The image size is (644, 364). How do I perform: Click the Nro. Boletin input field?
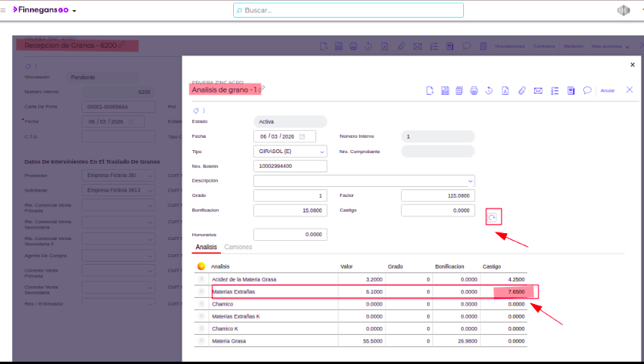coord(290,165)
